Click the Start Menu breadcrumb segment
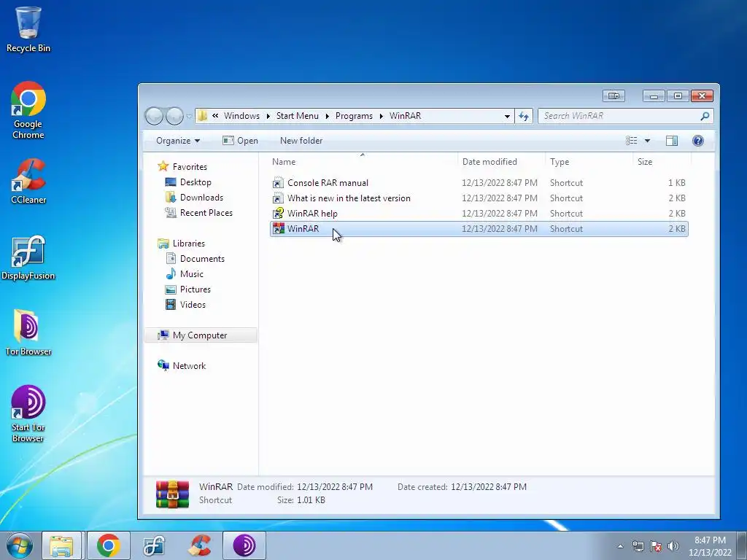Image resolution: width=747 pixels, height=560 pixels. click(x=298, y=116)
